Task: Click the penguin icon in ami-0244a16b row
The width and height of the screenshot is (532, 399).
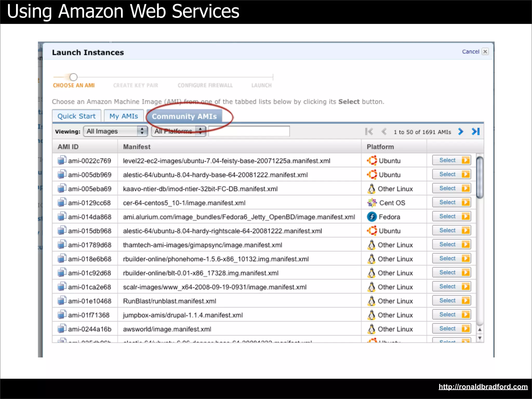Action: [371, 329]
